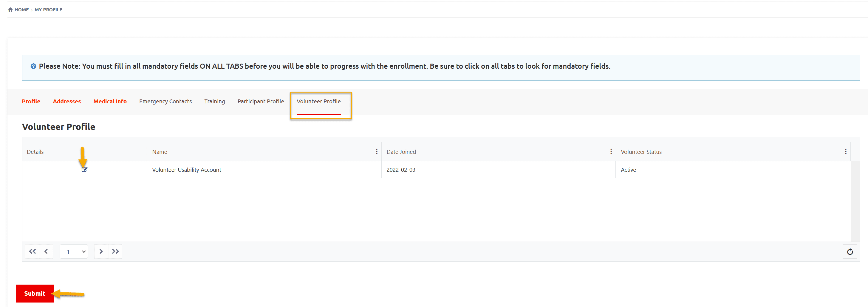
Task: Select the Emergency Contacts tab
Action: pyautogui.click(x=165, y=101)
